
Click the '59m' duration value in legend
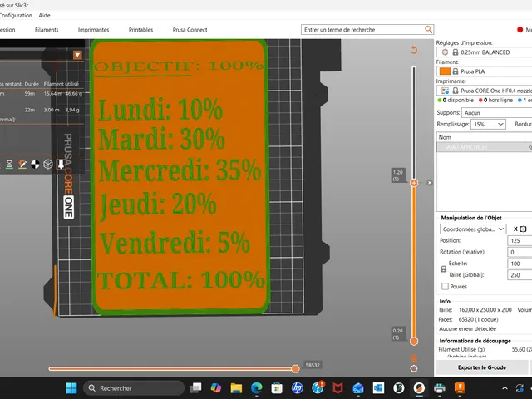coord(30,94)
